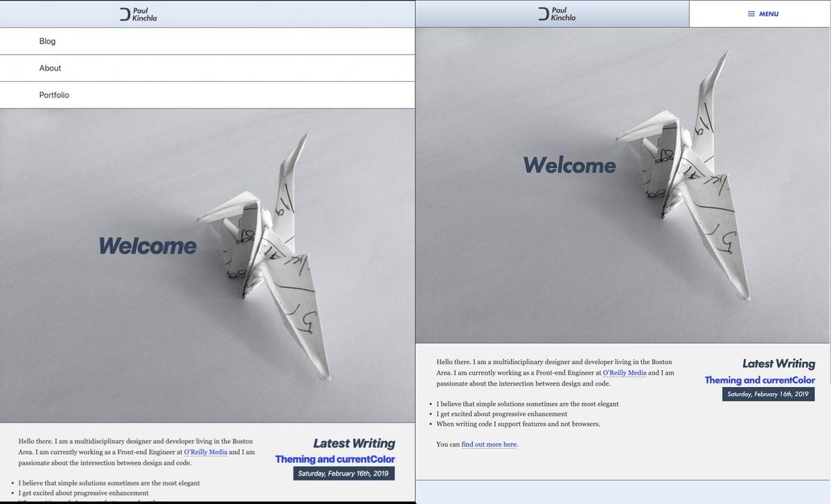Viewport: 831px width, 504px height.
Task: Follow the O'Reilly Media link in the right view
Action: click(x=624, y=372)
